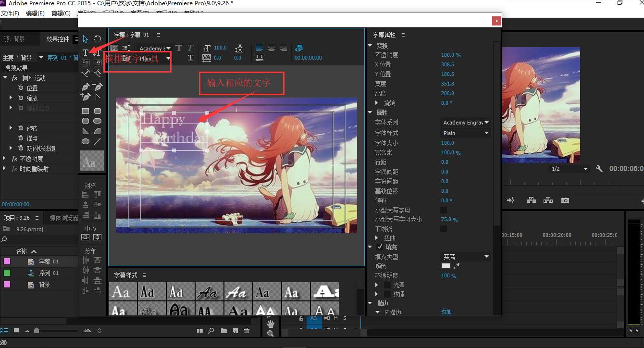Select the Path Type tool
This screenshot has height=348, width=644.
click(x=86, y=74)
